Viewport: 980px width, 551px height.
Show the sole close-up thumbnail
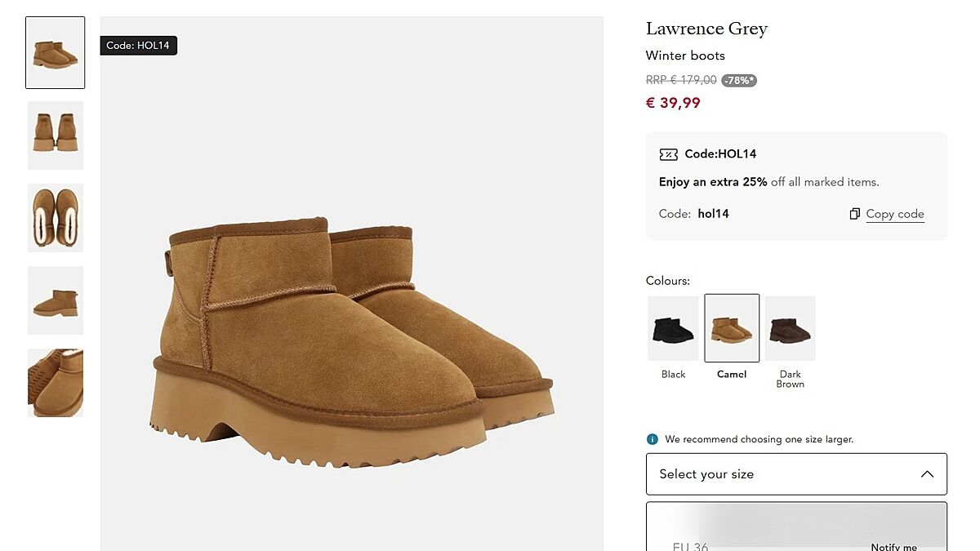56,383
